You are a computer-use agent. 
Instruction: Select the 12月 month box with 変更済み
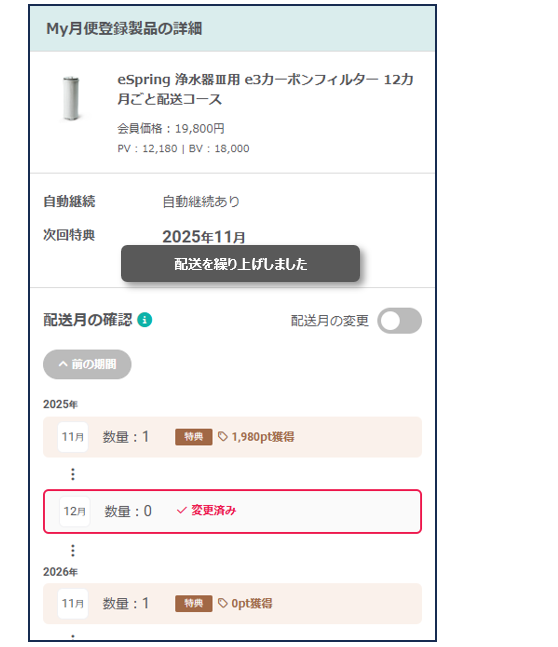pos(75,512)
